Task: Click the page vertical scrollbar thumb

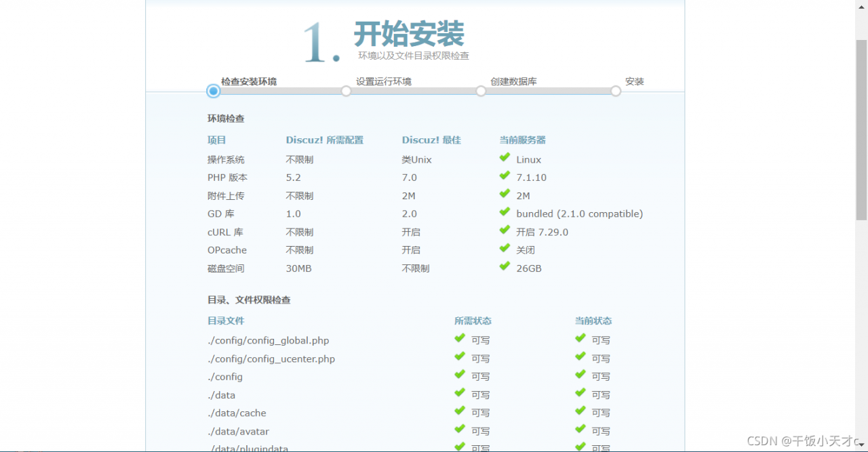Action: [x=861, y=130]
